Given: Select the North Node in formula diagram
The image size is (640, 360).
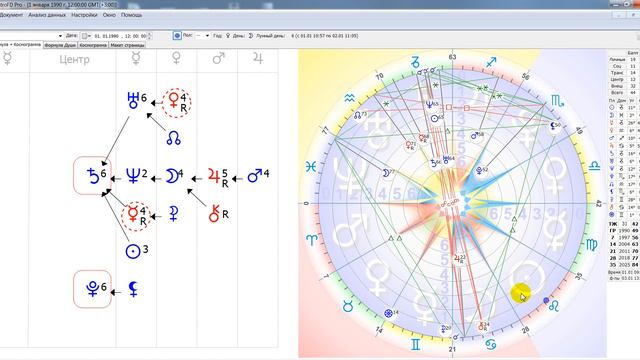Looking at the screenshot, I should pos(173,138).
